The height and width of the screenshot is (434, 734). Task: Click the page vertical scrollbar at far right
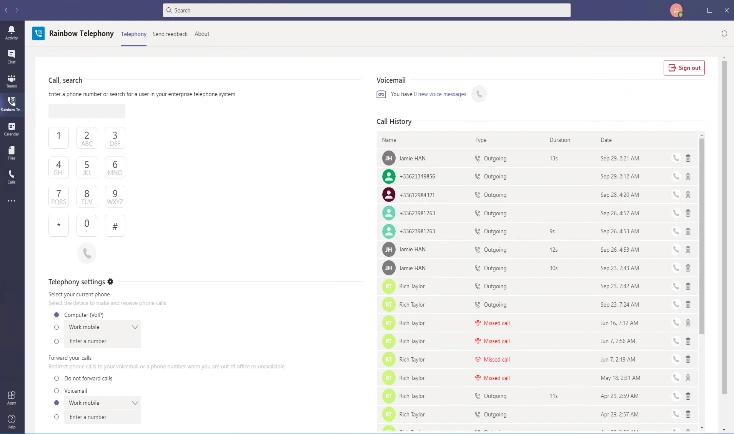click(725, 228)
